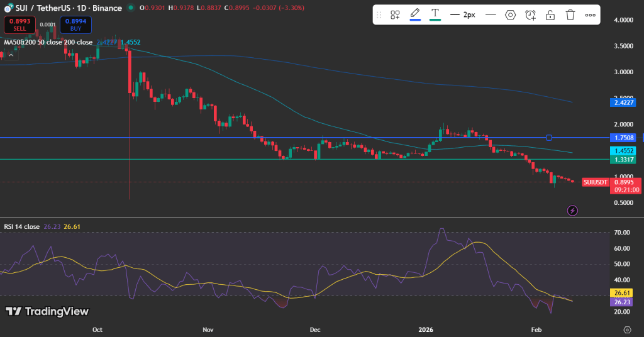Image resolution: width=644 pixels, height=337 pixels.
Task: Change line color with the pencil icon
Action: pyautogui.click(x=415, y=14)
